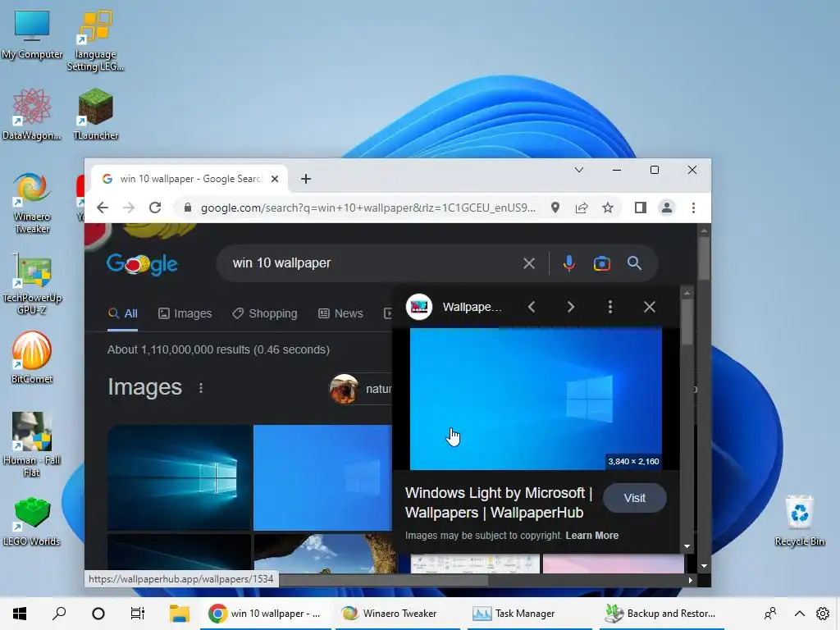Image resolution: width=840 pixels, height=630 pixels.
Task: Open the large Windows Light preview image
Action: 536,399
